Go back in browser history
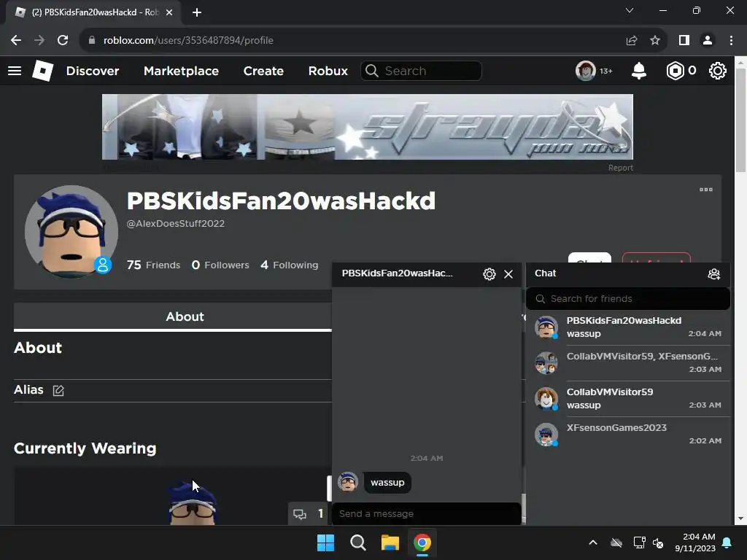 (16, 41)
